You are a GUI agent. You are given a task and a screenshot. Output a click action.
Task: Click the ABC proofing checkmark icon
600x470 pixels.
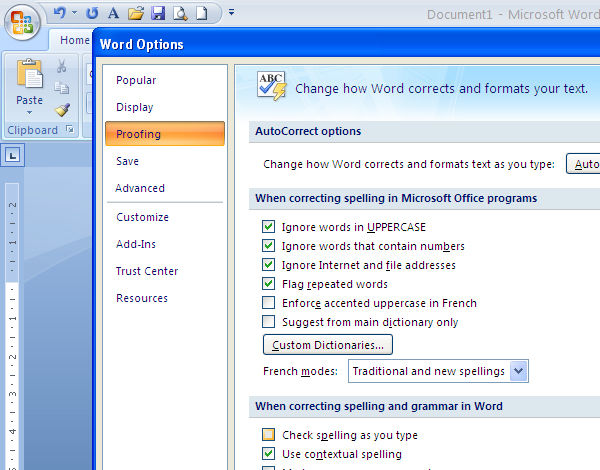(272, 86)
